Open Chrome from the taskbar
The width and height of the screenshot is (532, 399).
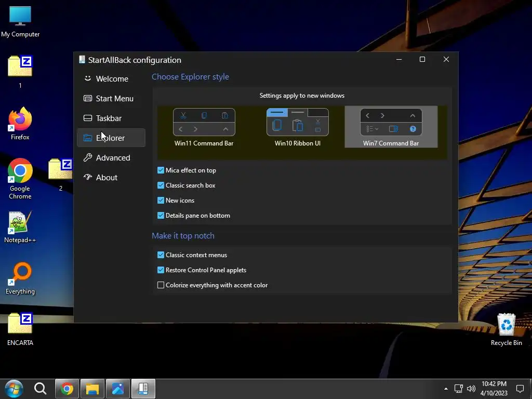[x=67, y=389]
